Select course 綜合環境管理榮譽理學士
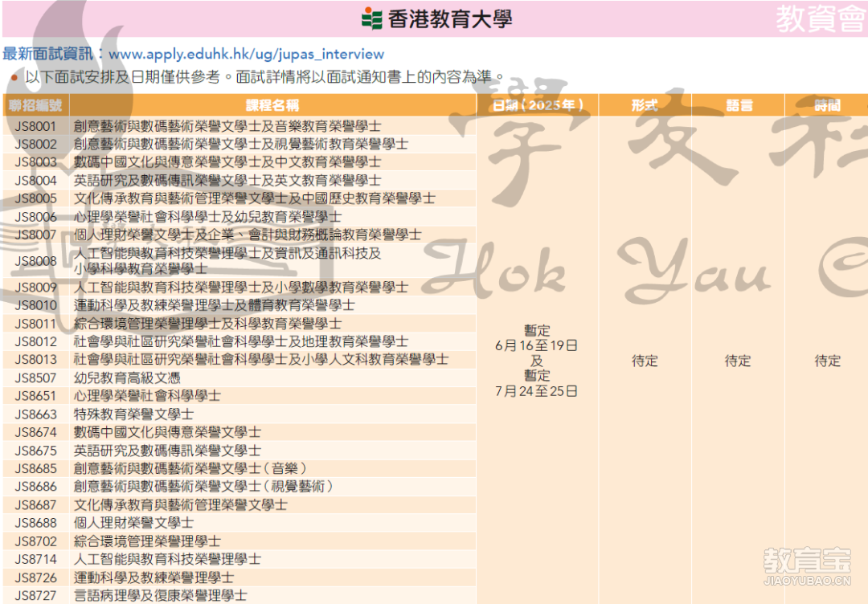This screenshot has width=868, height=604. [x=147, y=541]
